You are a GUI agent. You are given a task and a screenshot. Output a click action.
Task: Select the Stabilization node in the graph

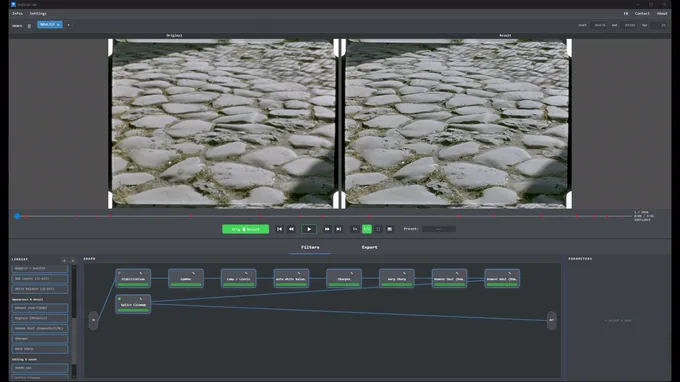133,279
